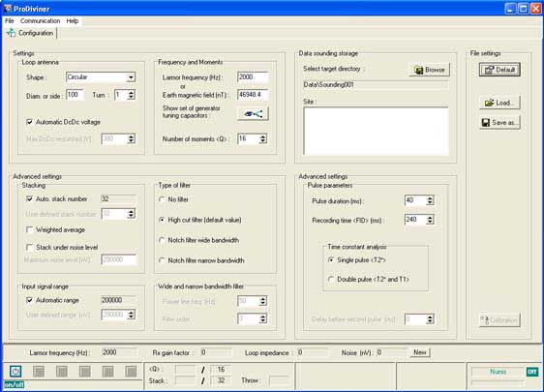Switch to the Configuration tab
The height and width of the screenshot is (392, 544).
31,33
